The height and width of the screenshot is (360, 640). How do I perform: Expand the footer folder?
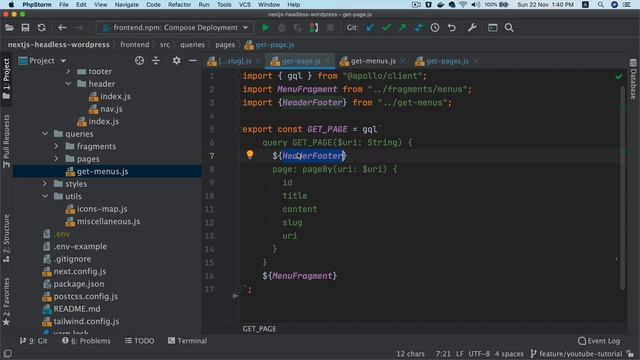tap(68, 71)
